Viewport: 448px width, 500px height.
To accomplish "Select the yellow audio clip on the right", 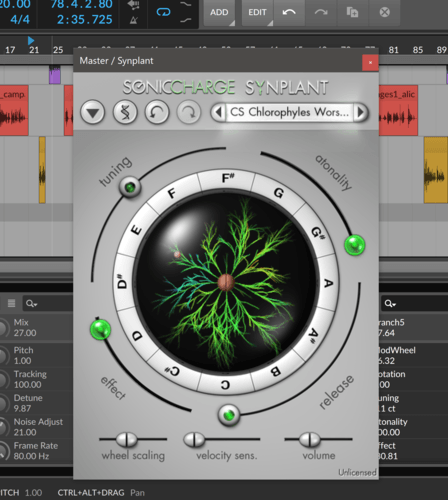I will pyautogui.click(x=435, y=170).
